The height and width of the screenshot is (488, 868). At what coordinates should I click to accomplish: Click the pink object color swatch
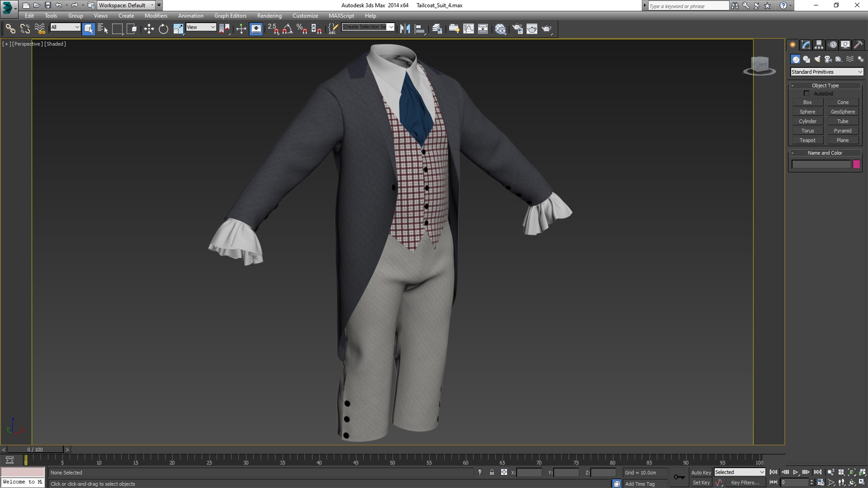tap(856, 164)
